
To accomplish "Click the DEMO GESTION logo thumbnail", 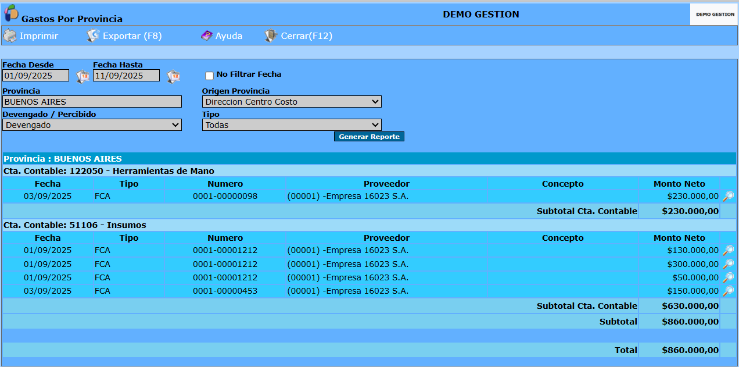I will coord(714,15).
